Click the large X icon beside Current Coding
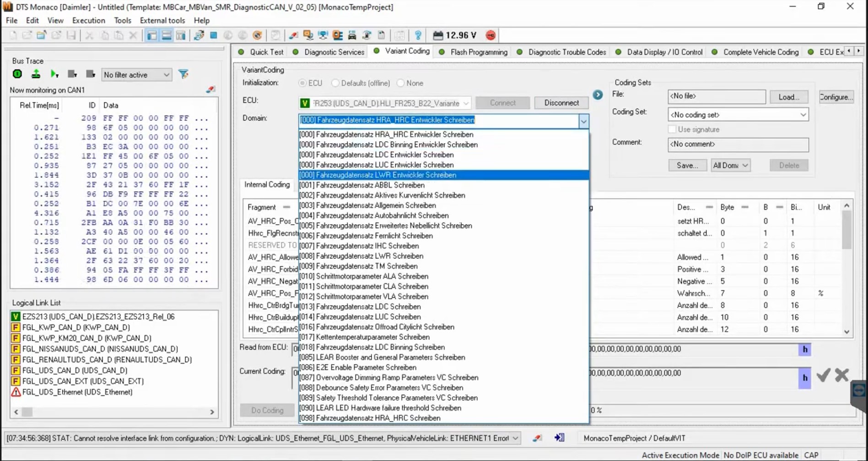Viewport: 868px width, 461px height. (841, 375)
